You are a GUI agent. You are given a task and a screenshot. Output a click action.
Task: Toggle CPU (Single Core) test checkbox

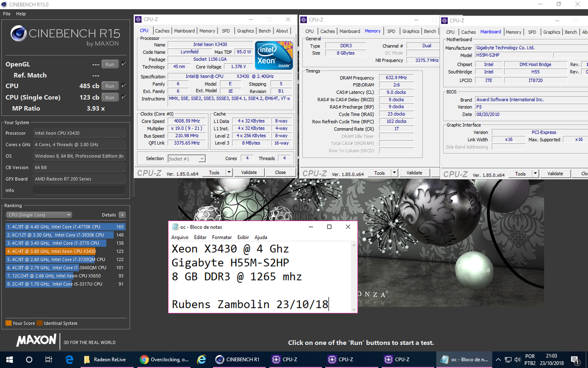tap(124, 97)
